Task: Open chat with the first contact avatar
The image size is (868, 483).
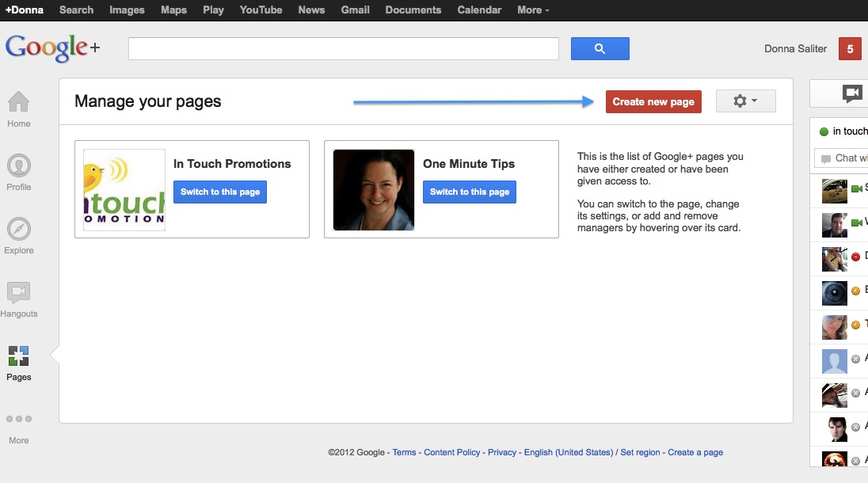Action: click(x=834, y=192)
